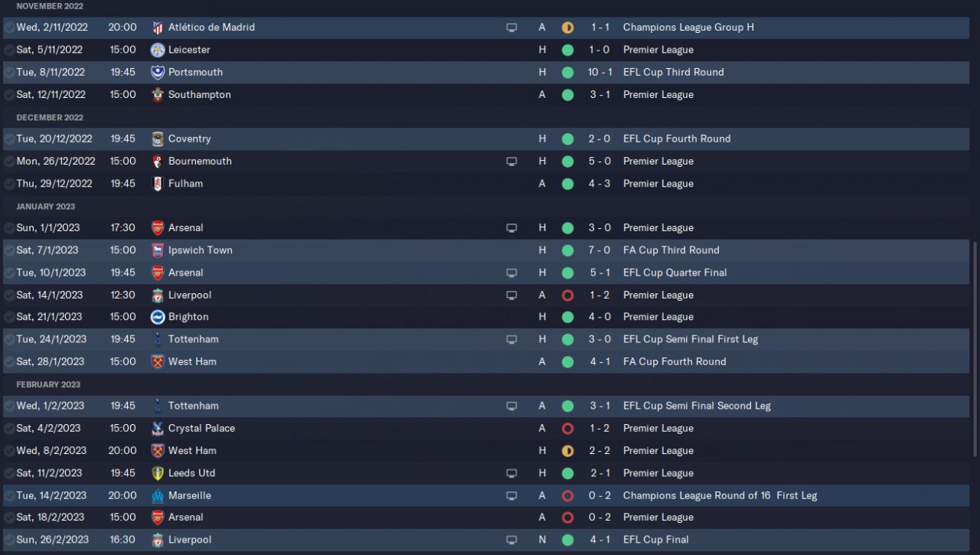This screenshot has width=980, height=555.
Task: Open the 4 - 3 Fulham match score
Action: 599,184
